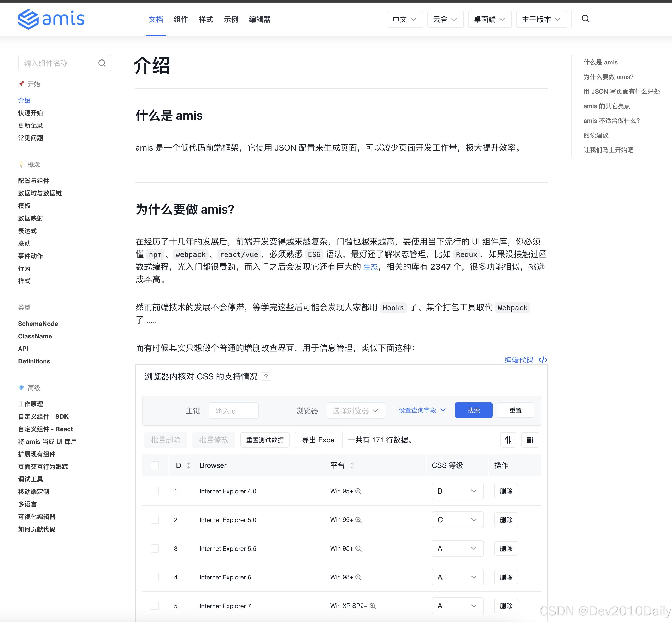This screenshot has width=672, height=622.
Task: Click the 输入id primary key field
Action: pyautogui.click(x=233, y=411)
